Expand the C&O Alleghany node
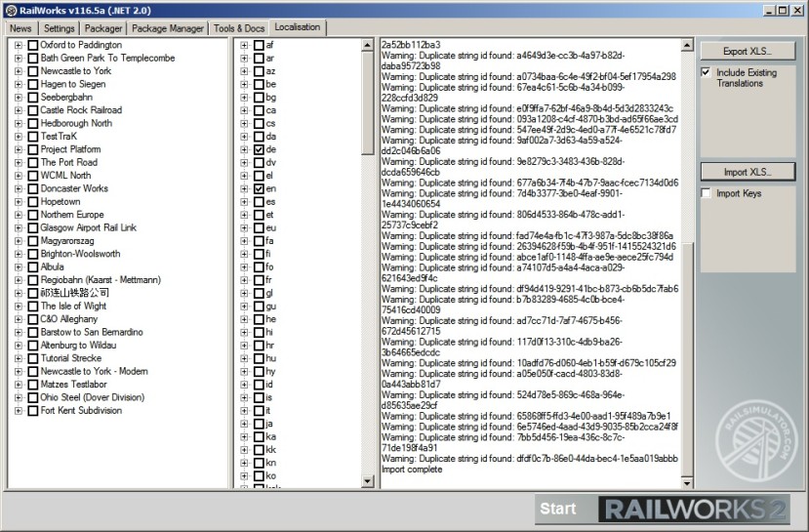 click(x=19, y=319)
